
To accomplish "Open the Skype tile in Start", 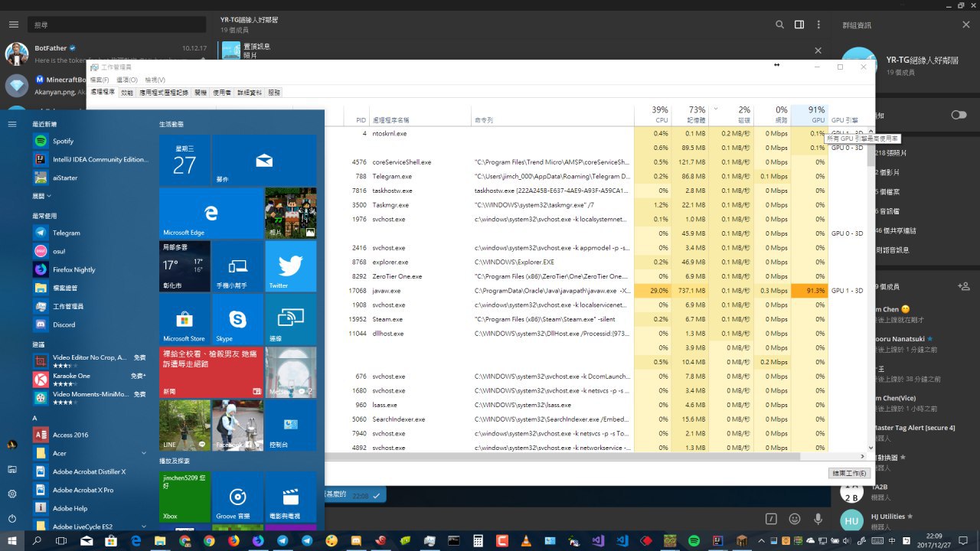I will click(237, 320).
